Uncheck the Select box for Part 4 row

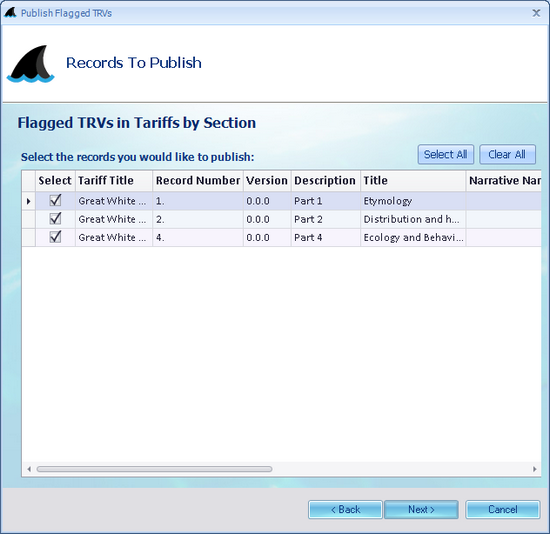(55, 237)
